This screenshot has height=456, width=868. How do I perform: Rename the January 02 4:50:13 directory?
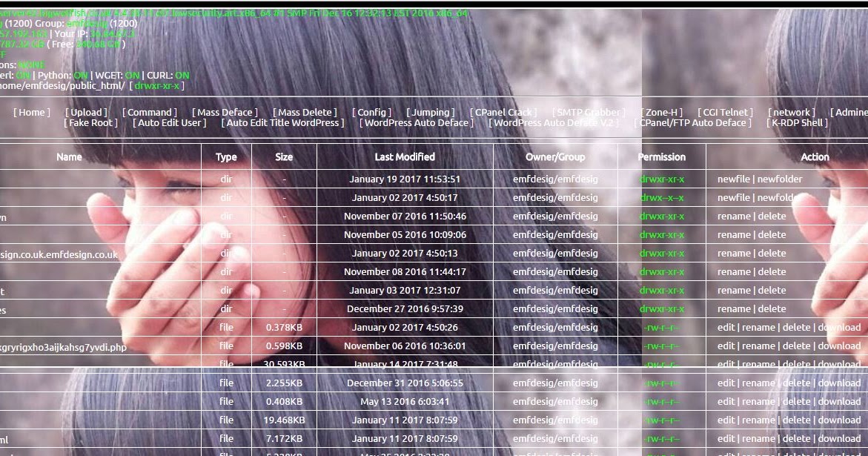[734, 254]
